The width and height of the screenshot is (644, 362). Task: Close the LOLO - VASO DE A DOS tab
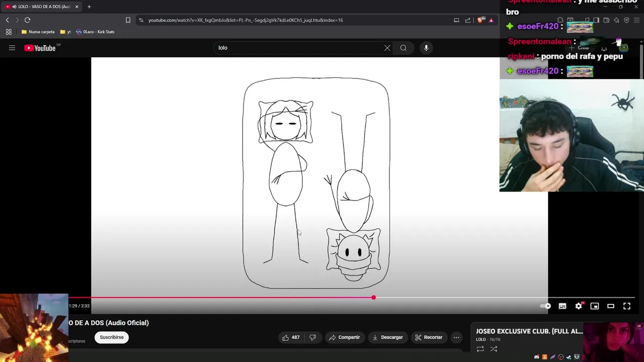[x=76, y=7]
